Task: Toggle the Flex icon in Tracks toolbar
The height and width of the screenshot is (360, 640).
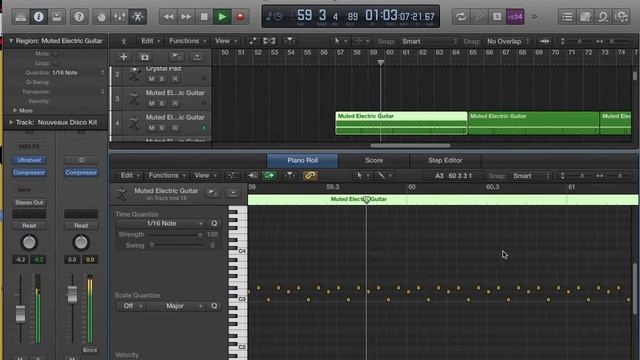Action: coord(269,41)
